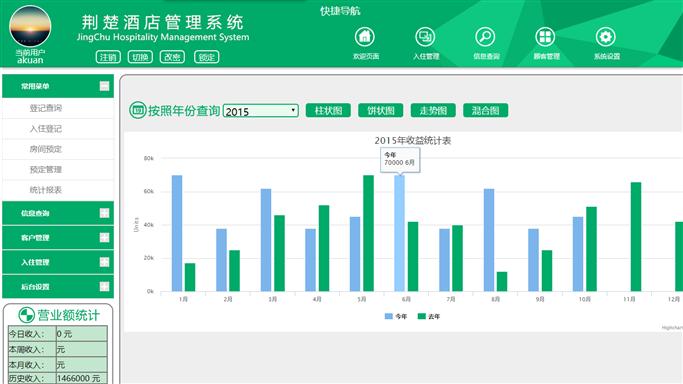Open the four-square grid icon in quick navigation
Screen dimensions: 683x384
coord(545,37)
